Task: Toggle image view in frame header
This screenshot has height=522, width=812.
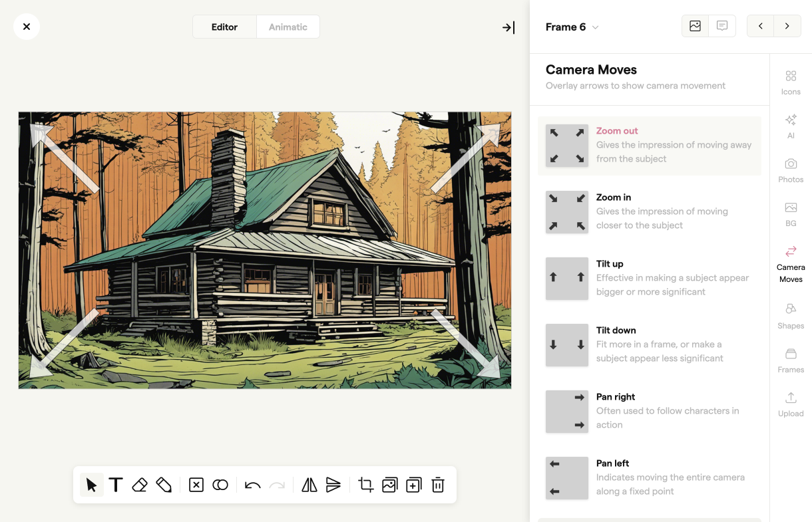Action: (x=696, y=27)
